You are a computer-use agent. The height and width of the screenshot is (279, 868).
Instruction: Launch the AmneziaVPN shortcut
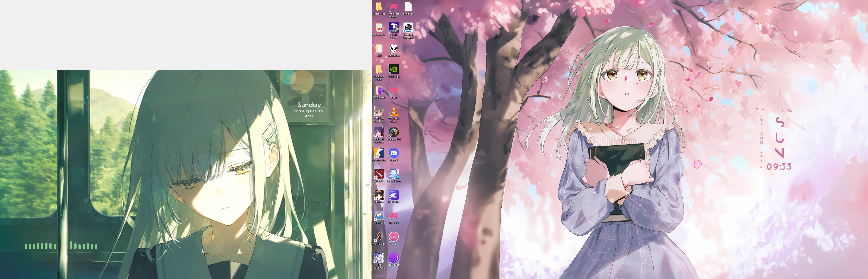click(x=394, y=134)
